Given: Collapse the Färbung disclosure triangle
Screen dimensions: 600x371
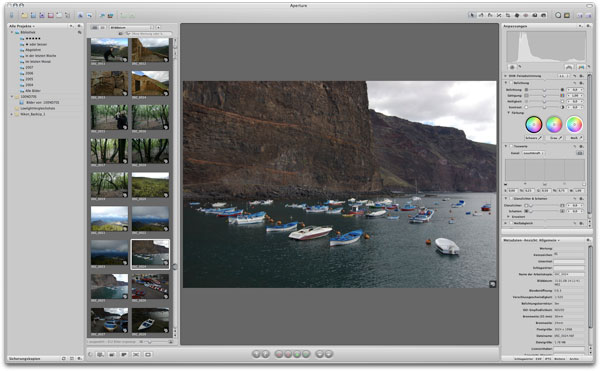Looking at the screenshot, I should (509, 113).
